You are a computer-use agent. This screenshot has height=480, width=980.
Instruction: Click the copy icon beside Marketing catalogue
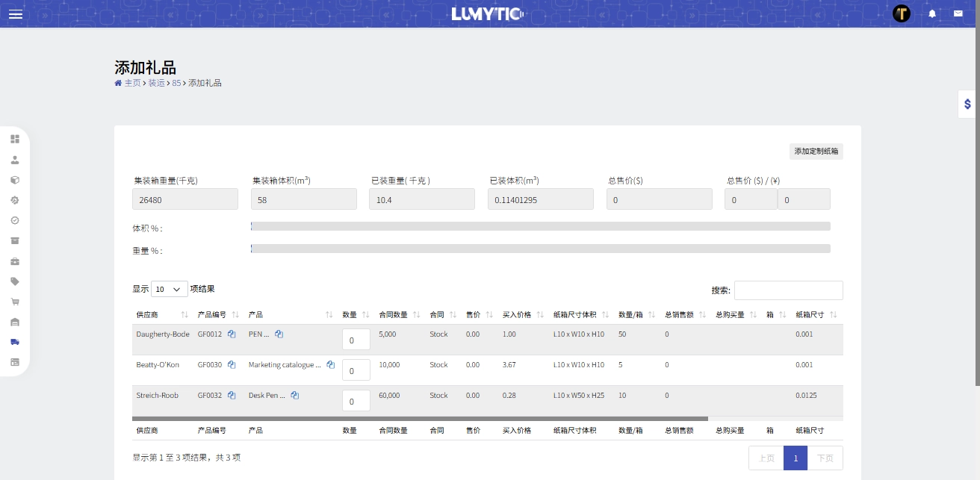(330, 365)
